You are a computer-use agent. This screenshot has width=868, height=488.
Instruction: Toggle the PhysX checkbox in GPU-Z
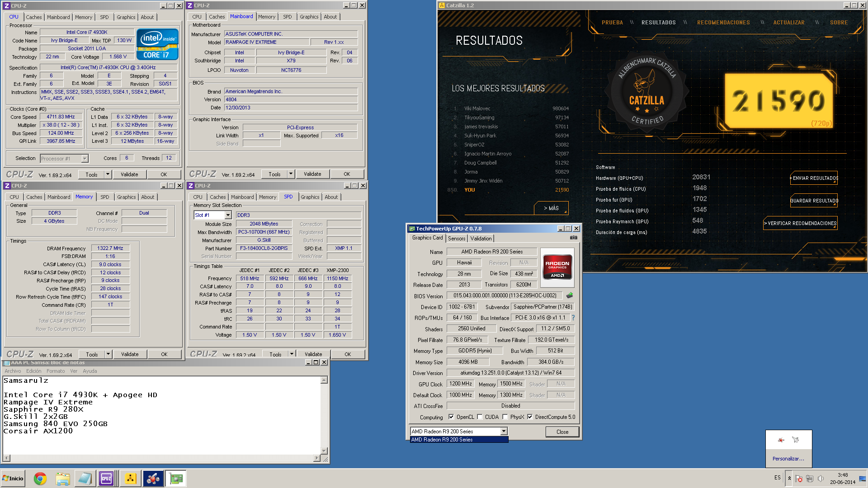point(505,417)
